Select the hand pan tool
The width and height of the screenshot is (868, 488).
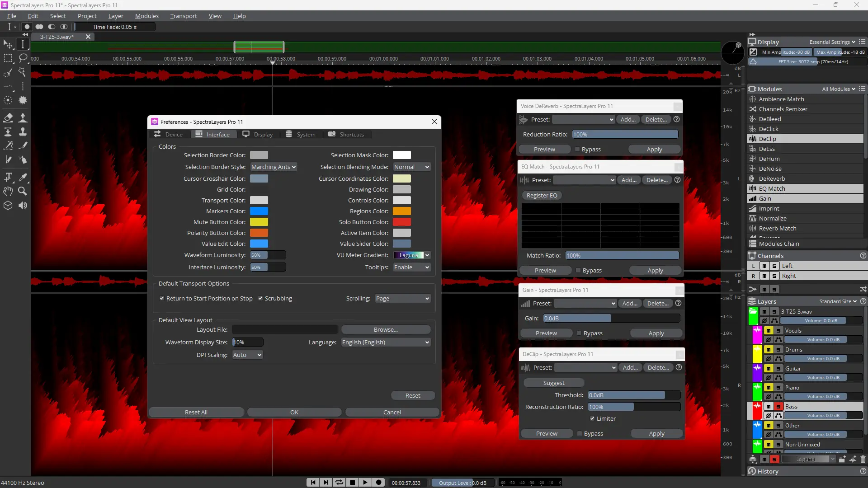coord(8,191)
